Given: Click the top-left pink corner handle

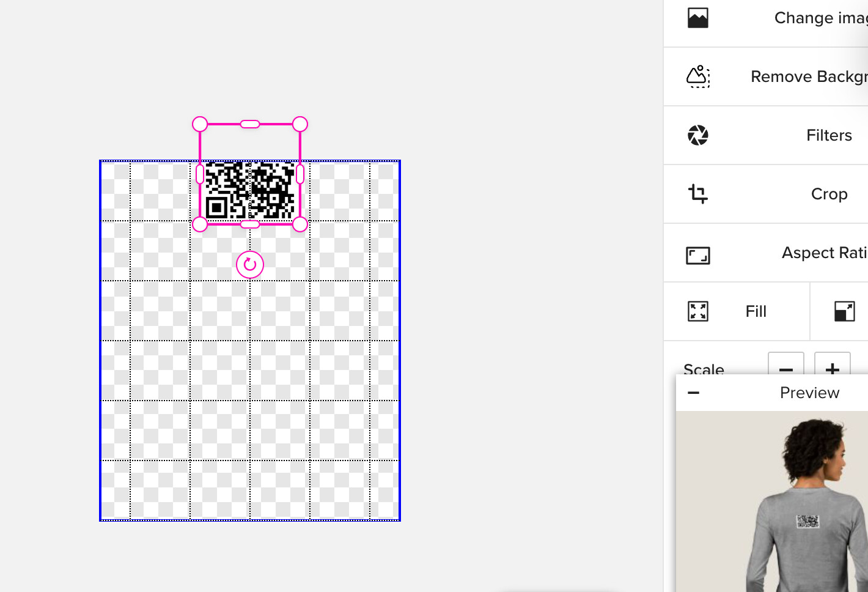Looking at the screenshot, I should click(x=200, y=124).
